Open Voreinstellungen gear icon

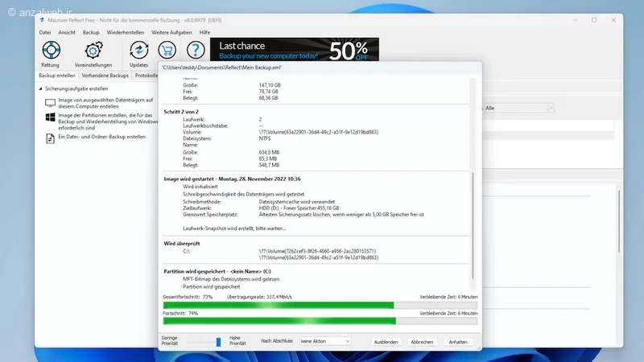click(93, 51)
